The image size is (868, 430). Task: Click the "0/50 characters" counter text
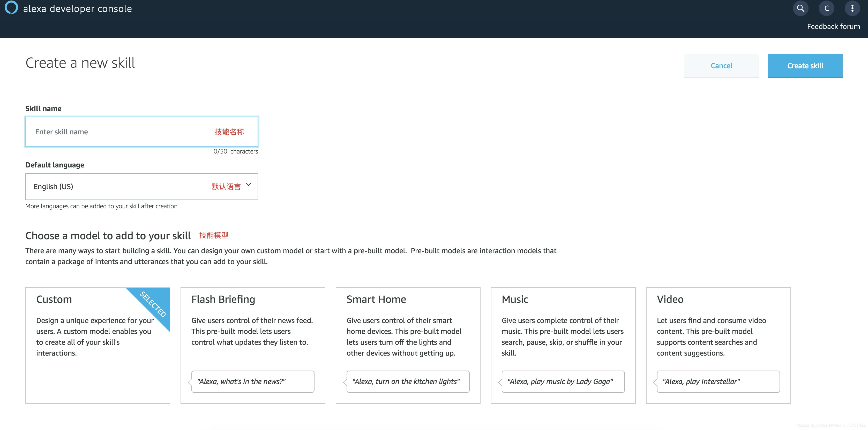pos(236,151)
